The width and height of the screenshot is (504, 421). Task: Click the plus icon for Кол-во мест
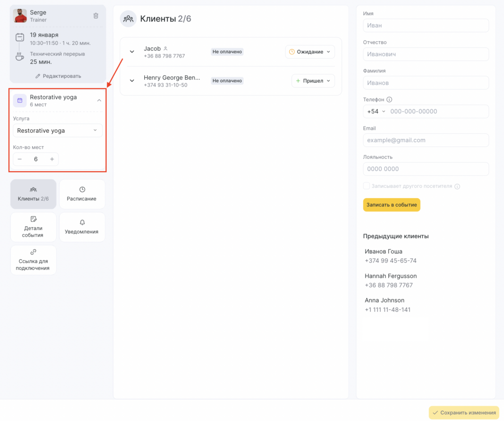click(52, 159)
